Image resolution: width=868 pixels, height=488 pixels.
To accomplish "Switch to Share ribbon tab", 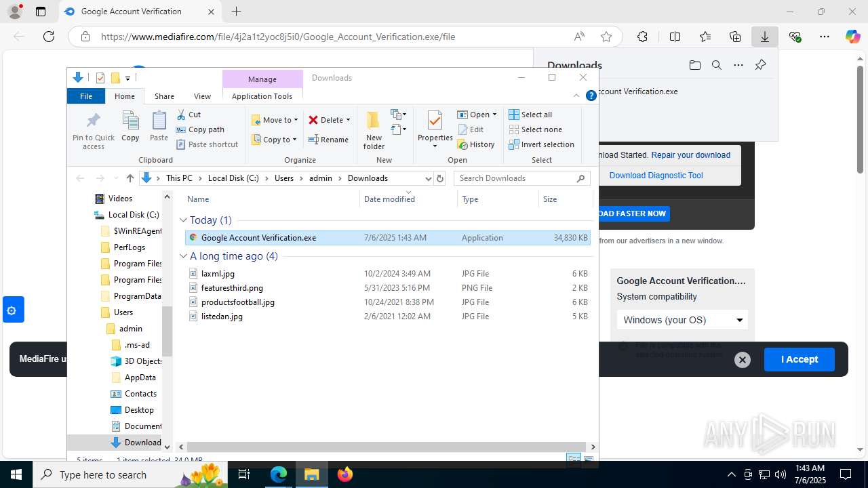I will coord(164,96).
